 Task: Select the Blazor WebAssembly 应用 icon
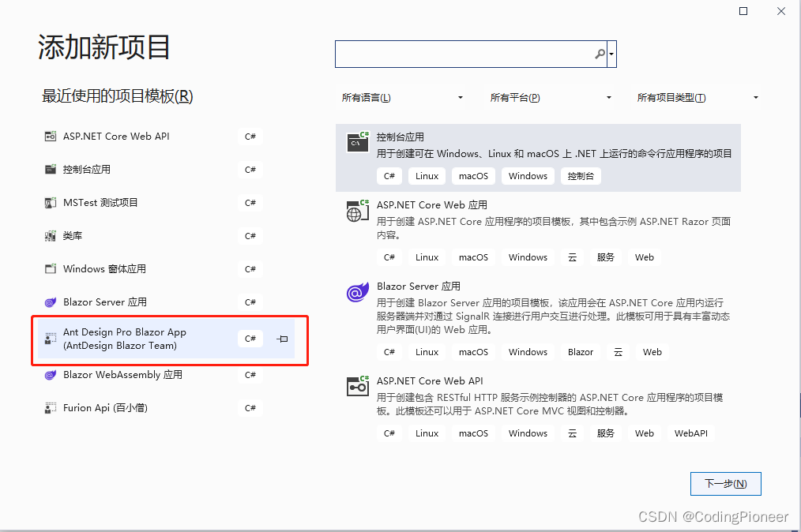[49, 375]
